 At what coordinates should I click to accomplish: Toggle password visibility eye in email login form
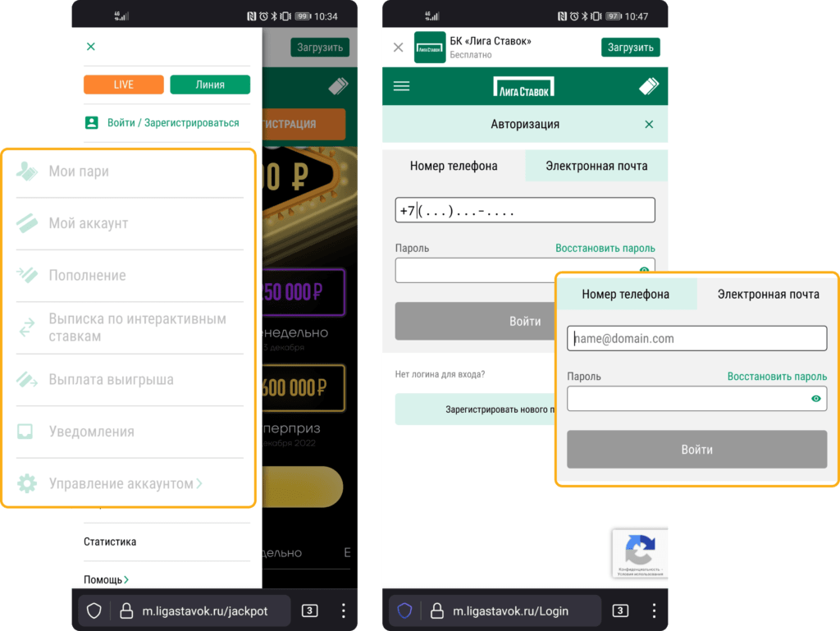(x=816, y=399)
